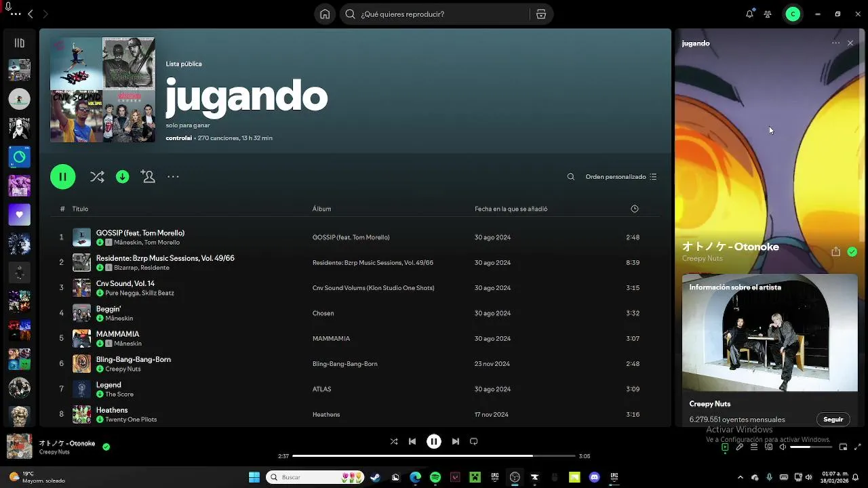Open the now playing album art in the player bar
The width and height of the screenshot is (868, 488).
19,447
